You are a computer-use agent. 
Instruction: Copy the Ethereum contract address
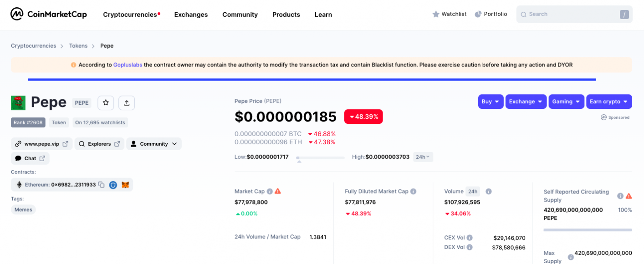[102, 185]
